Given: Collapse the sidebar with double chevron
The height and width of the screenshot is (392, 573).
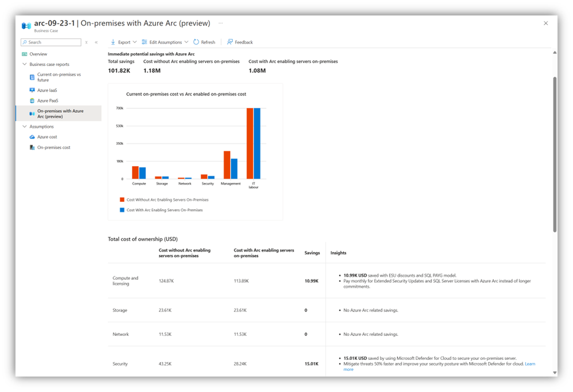Looking at the screenshot, I should (96, 42).
